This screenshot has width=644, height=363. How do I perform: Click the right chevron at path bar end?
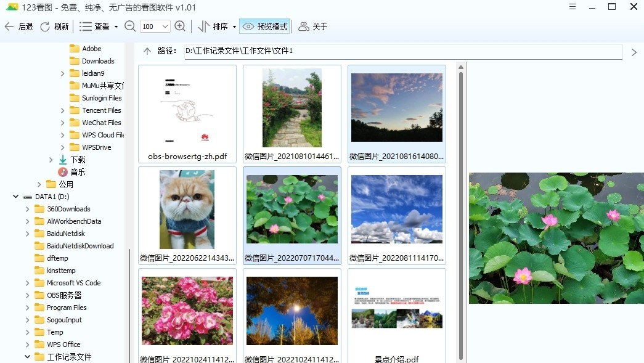click(634, 52)
